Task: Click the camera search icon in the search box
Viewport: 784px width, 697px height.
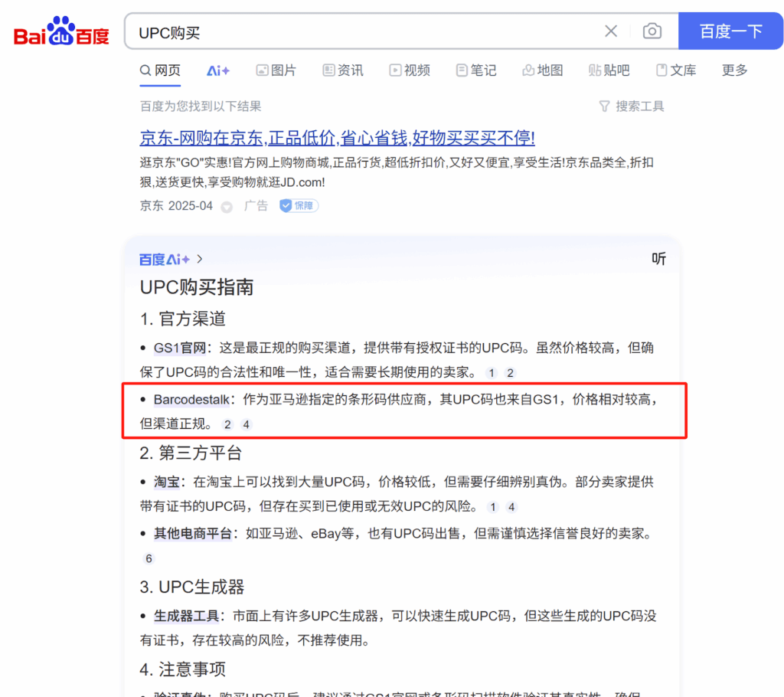Action: point(652,31)
